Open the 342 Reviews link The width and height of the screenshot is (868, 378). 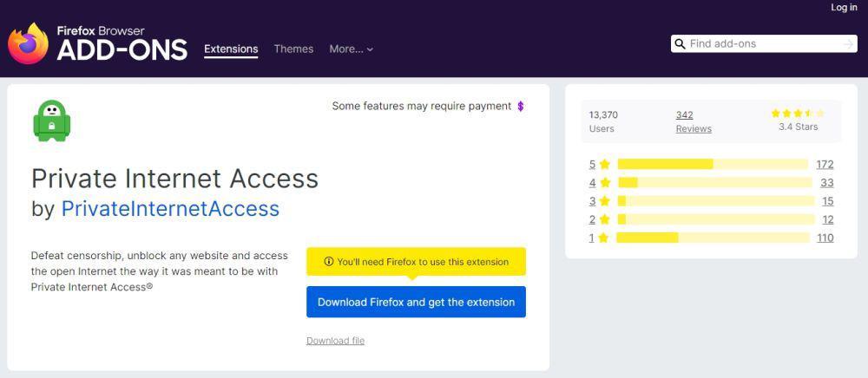(684, 115)
